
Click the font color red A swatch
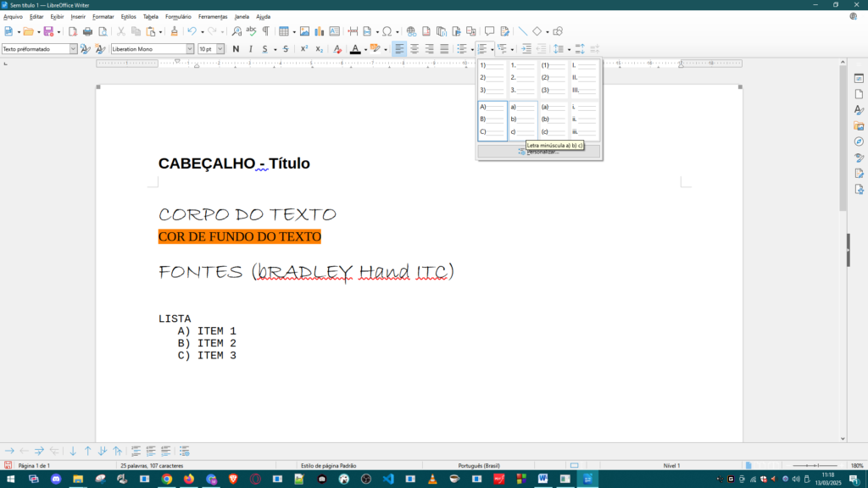355,49
